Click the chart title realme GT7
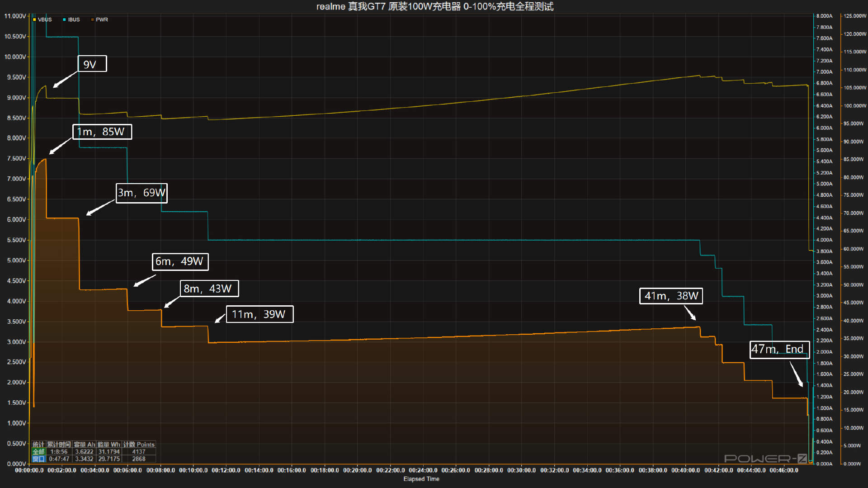This screenshot has height=488, width=868. click(434, 6)
